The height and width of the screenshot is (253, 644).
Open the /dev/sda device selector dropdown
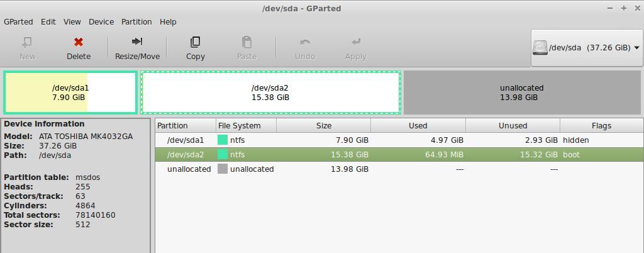click(636, 48)
